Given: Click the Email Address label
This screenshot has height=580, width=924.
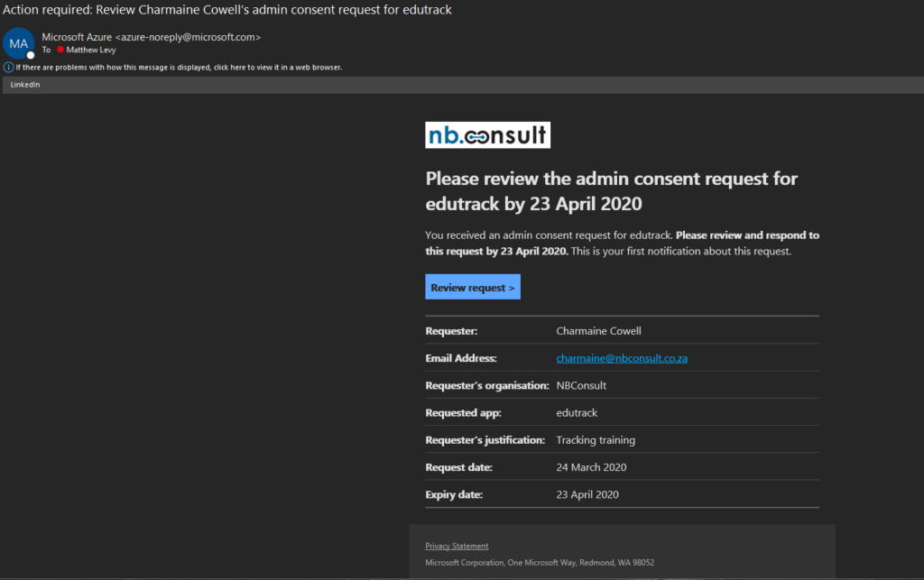Looking at the screenshot, I should pos(461,358).
